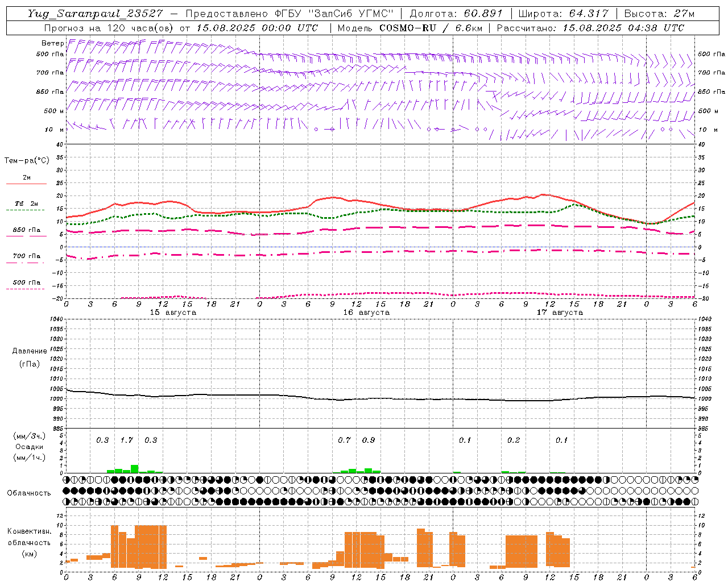The image size is (728, 582).
Task: Click the '16 августа' date label
Action: [x=366, y=313]
